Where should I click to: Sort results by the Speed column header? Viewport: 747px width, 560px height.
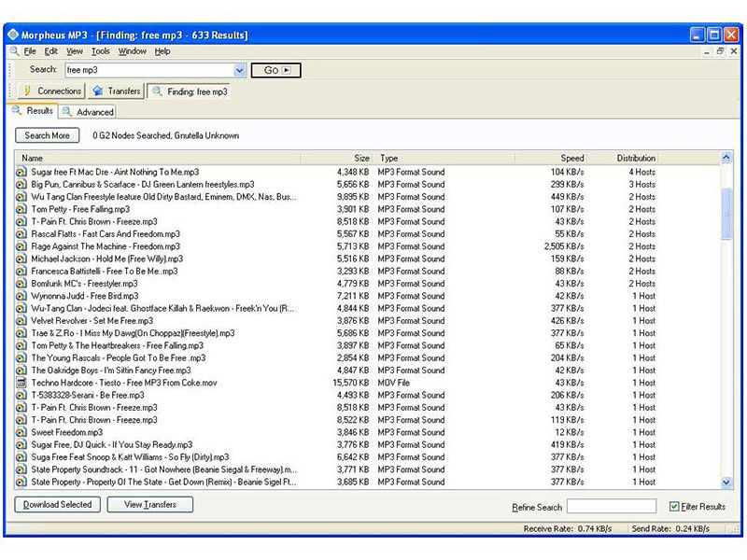(x=550, y=158)
